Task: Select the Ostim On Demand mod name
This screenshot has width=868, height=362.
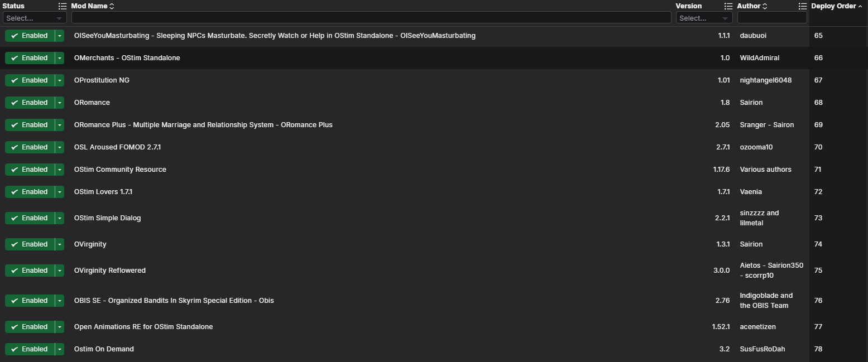Action: pos(104,349)
